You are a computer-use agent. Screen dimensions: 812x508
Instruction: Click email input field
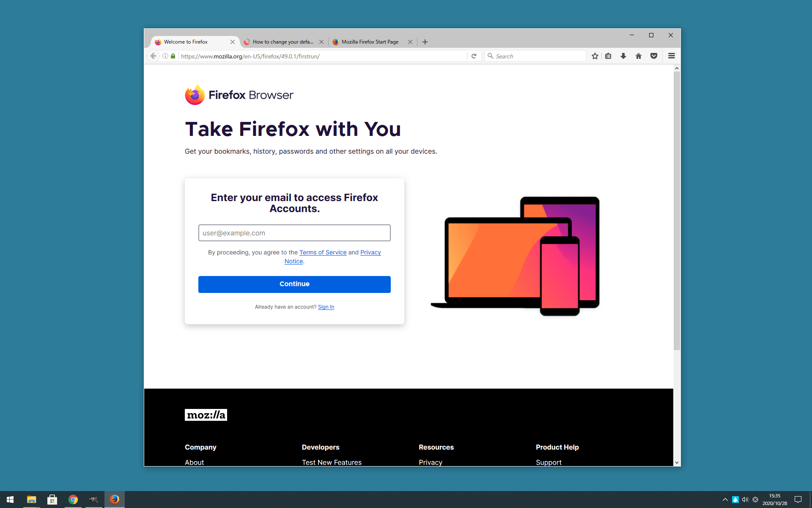(295, 232)
